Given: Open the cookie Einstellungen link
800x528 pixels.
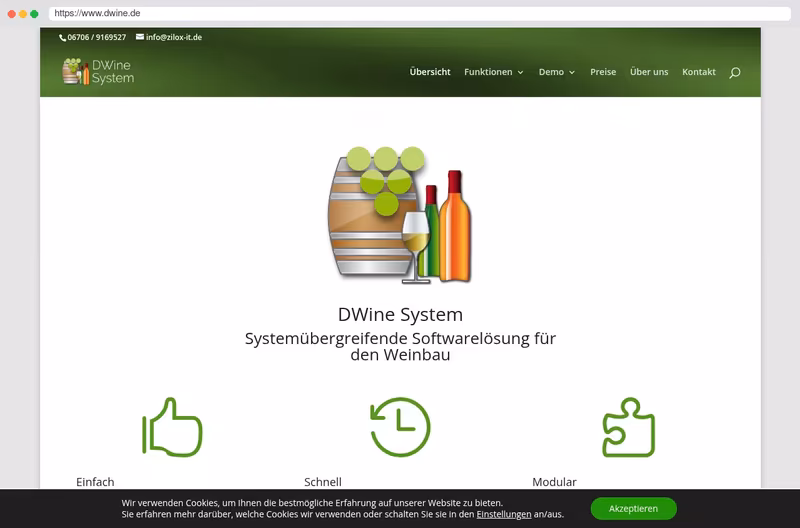Looking at the screenshot, I should coord(504,514).
